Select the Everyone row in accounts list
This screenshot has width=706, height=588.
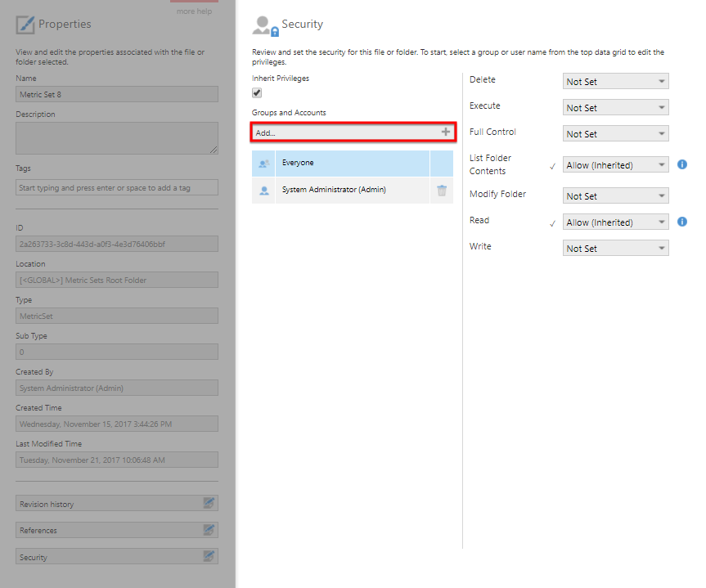coord(352,164)
